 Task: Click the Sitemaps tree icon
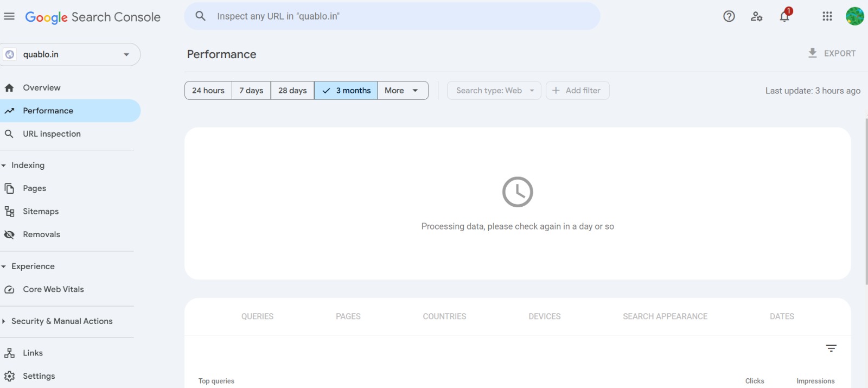tap(9, 212)
